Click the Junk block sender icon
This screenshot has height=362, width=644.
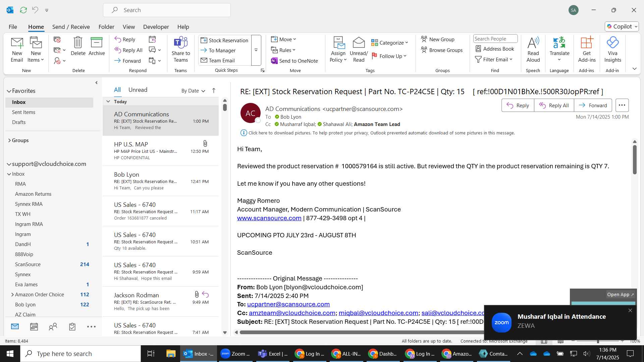pos(57,61)
